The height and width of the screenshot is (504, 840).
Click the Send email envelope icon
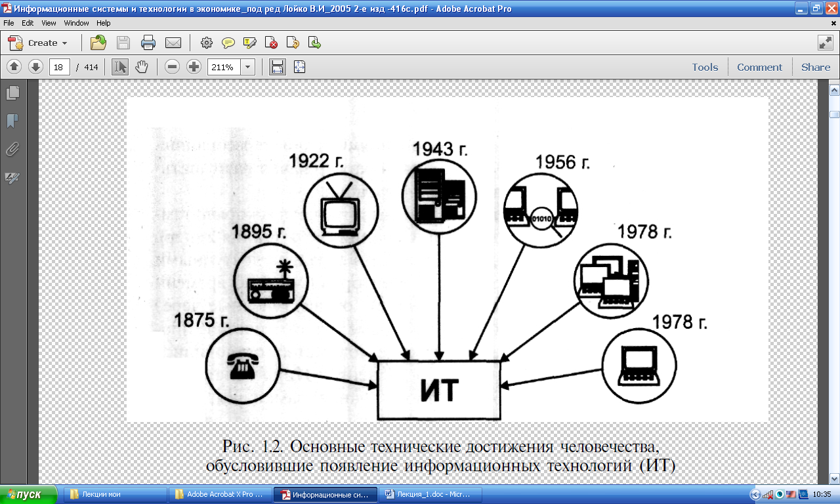click(x=173, y=43)
